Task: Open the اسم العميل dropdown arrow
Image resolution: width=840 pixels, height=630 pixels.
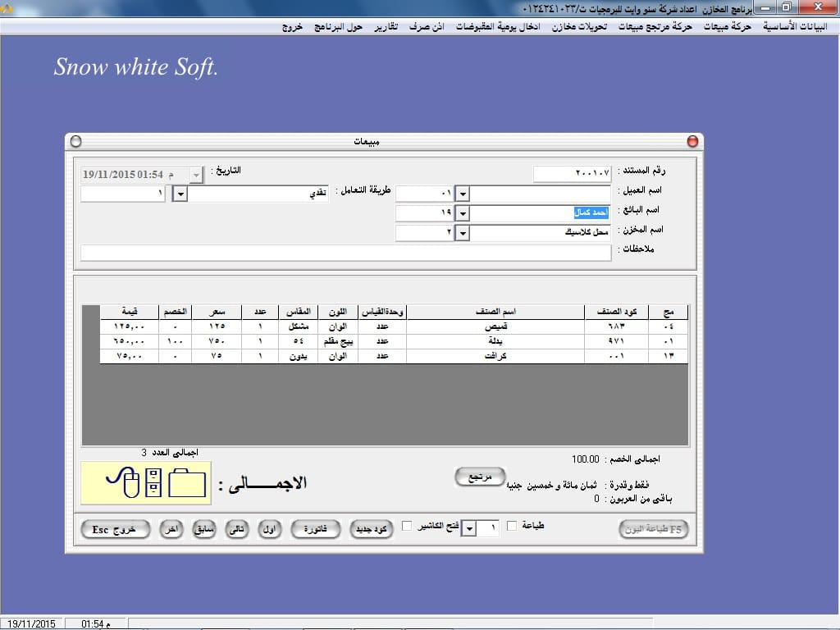Action: (463, 194)
